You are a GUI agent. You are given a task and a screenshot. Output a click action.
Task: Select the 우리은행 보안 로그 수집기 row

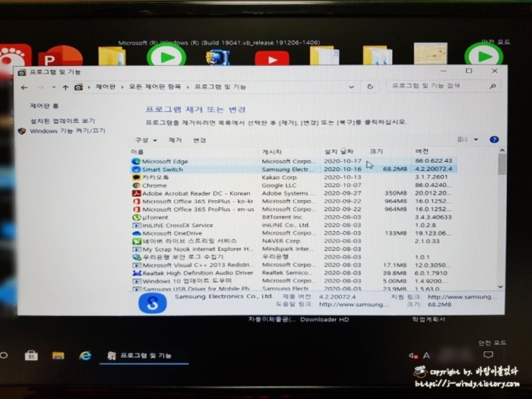point(293,257)
